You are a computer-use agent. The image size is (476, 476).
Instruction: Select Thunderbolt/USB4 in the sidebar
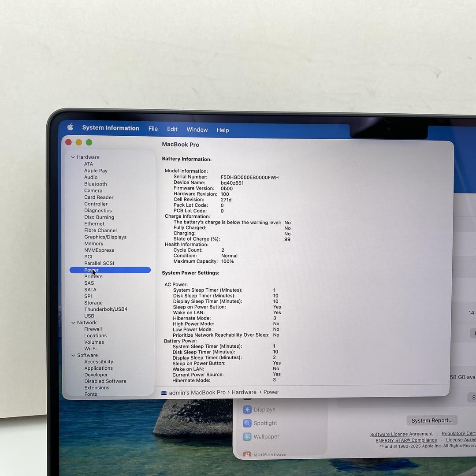tap(106, 309)
